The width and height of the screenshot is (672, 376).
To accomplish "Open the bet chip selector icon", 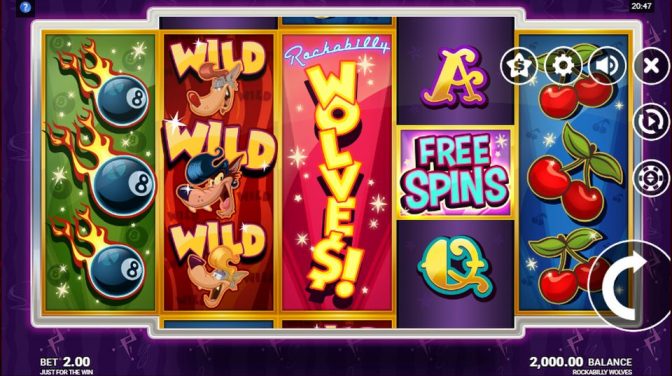I will click(651, 178).
